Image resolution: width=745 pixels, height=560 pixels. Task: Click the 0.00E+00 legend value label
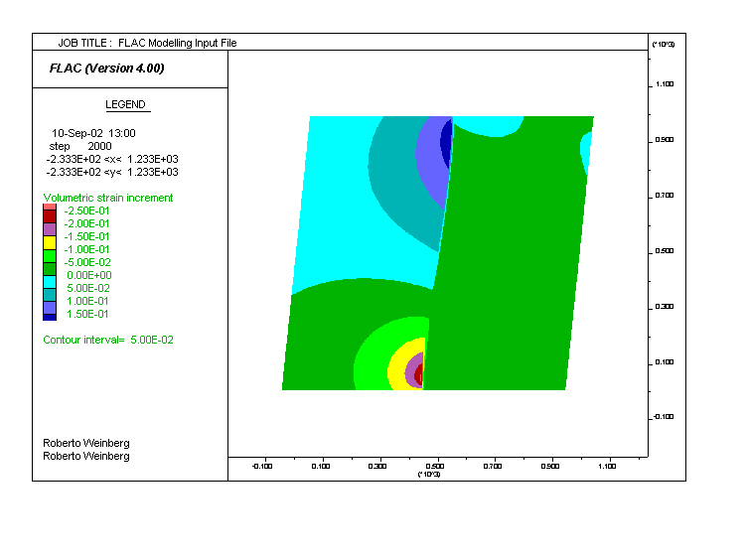pyautogui.click(x=87, y=275)
